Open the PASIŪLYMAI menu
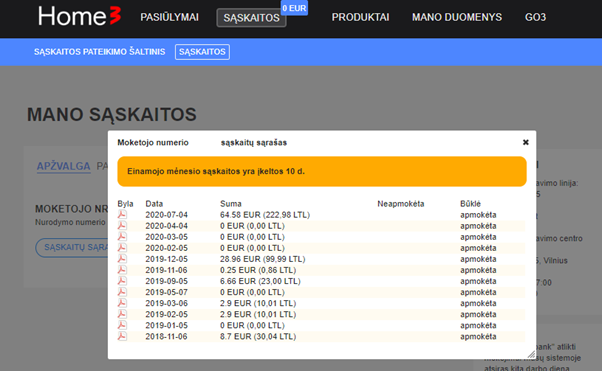Screen dimensions: 602x371 (x=169, y=17)
